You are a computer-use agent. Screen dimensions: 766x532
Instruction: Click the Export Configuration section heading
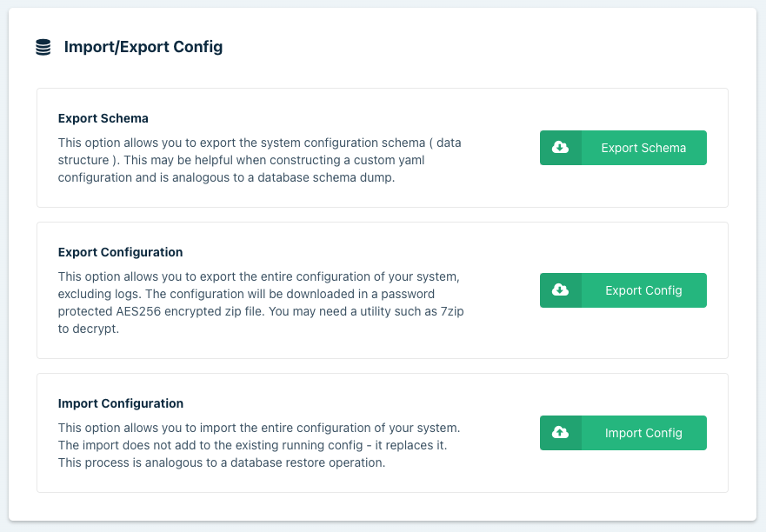(120, 252)
